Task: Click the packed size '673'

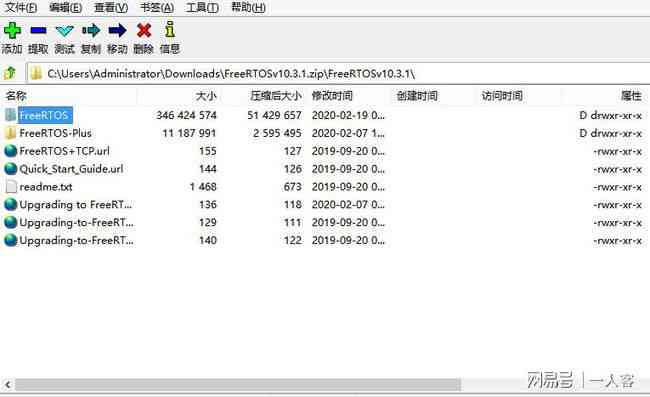Action: 293,186
